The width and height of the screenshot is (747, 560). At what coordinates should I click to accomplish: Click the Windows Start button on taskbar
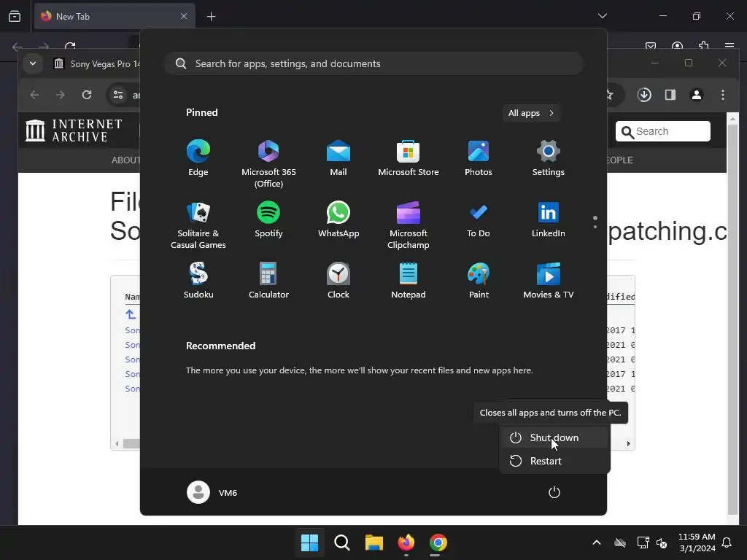[309, 542]
